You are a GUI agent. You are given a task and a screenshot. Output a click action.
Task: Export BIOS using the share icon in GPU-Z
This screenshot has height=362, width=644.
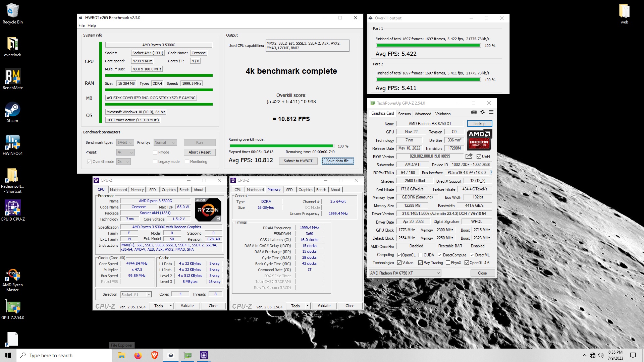pos(469,156)
